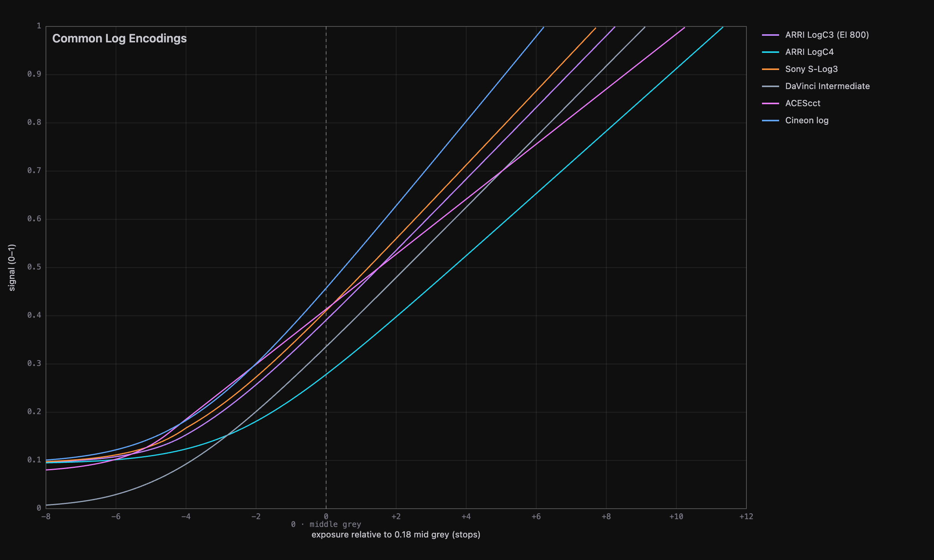Viewport: 934px width, 560px height.
Task: Click the Cineon log legend label
Action: pyautogui.click(x=807, y=121)
